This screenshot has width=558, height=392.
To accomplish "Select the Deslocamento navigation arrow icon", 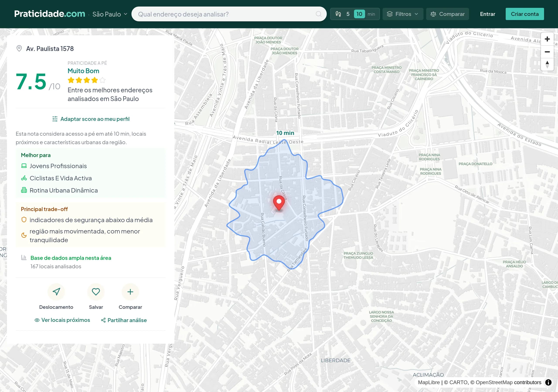I will tap(56, 292).
